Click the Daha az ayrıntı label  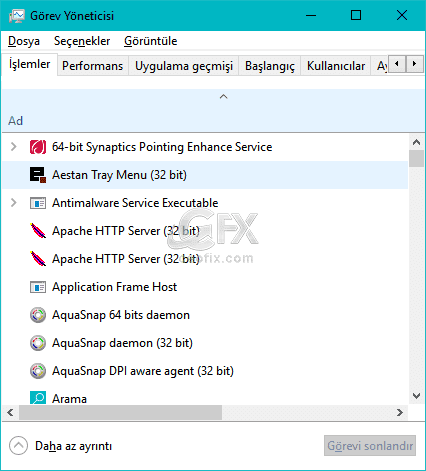73,446
